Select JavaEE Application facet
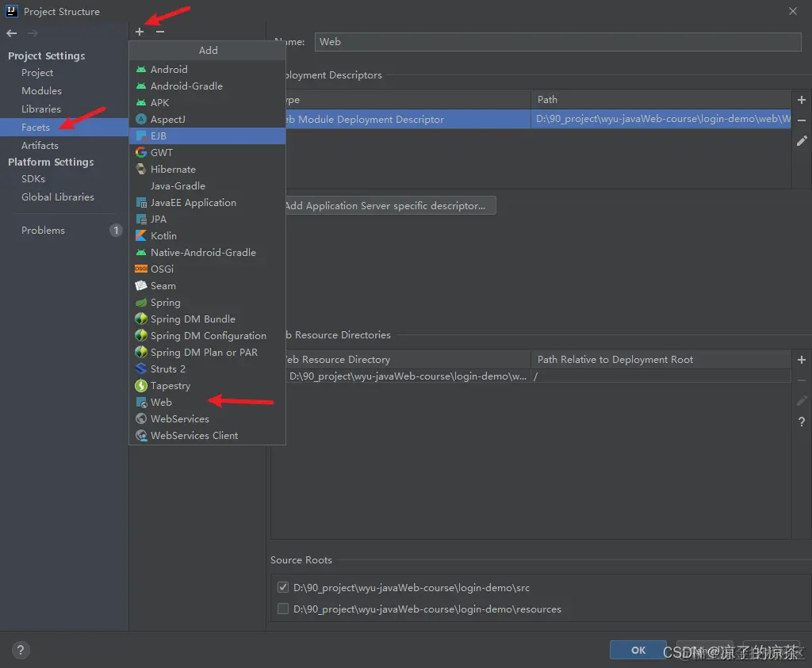 tap(207, 202)
